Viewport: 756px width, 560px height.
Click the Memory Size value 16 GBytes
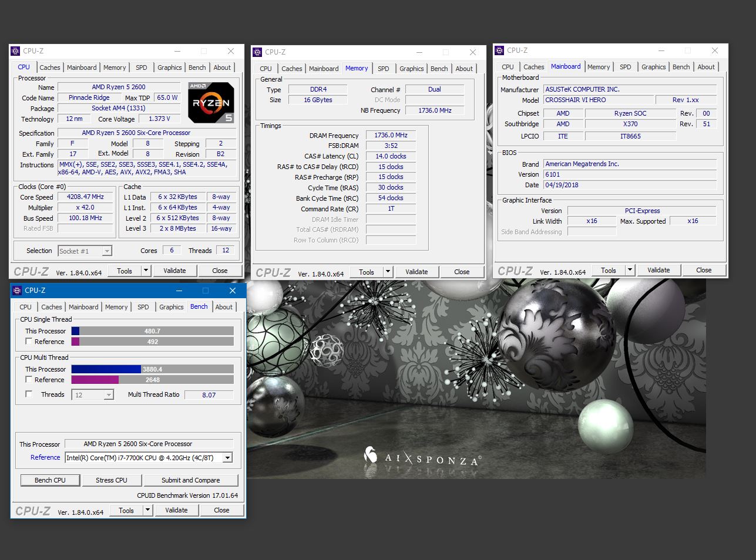coord(318,100)
